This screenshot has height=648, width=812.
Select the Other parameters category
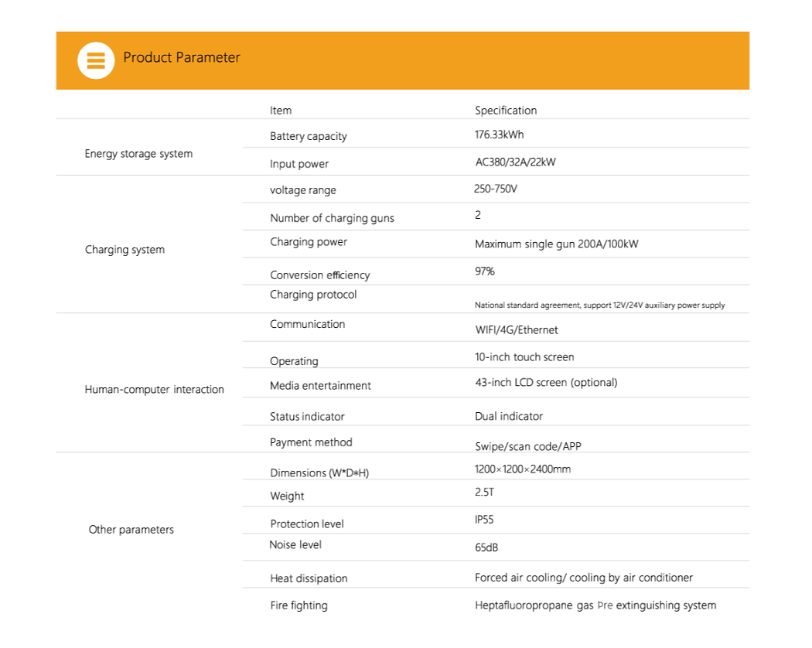coord(131,530)
